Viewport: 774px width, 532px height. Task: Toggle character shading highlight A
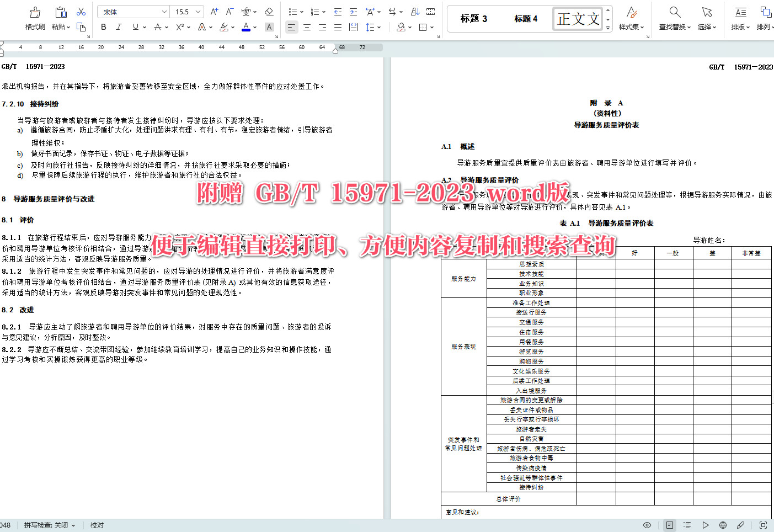pos(269,26)
